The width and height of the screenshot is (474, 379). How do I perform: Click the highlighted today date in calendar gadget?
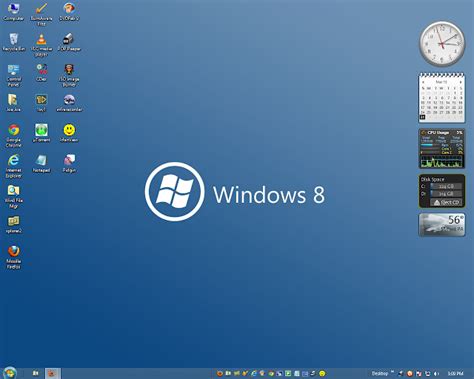tap(423, 117)
